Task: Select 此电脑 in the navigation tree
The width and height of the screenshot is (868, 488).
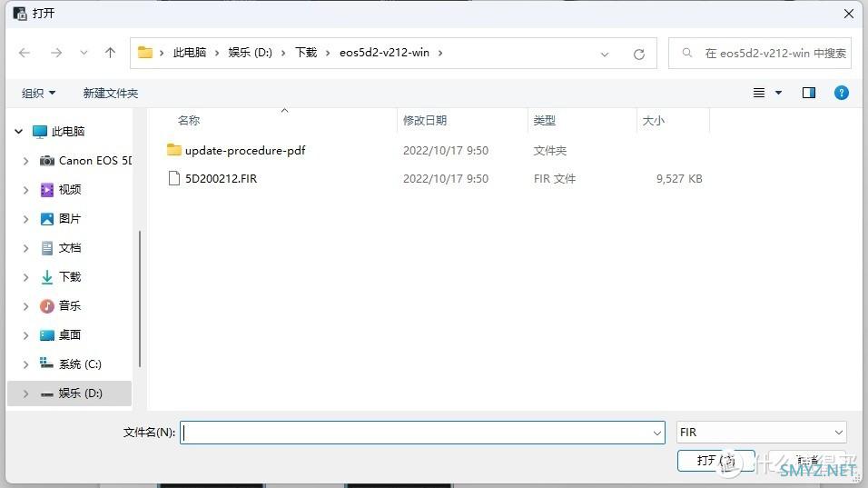Action: (x=68, y=131)
